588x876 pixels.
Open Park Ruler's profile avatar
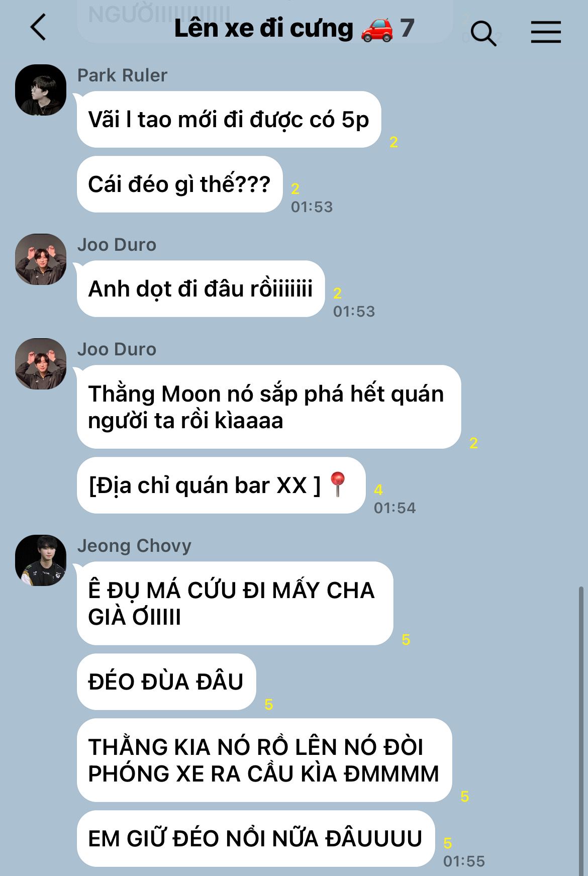coord(41,90)
